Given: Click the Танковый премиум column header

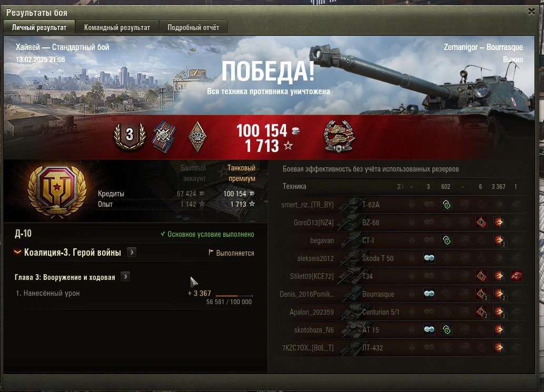Looking at the screenshot, I should coord(242,173).
